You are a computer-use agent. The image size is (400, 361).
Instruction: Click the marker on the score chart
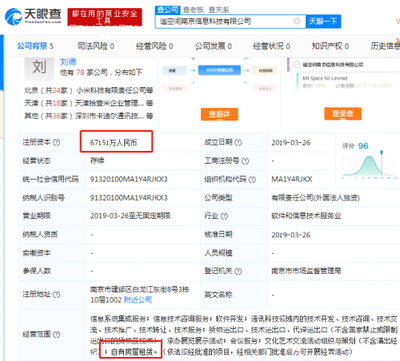(382, 153)
